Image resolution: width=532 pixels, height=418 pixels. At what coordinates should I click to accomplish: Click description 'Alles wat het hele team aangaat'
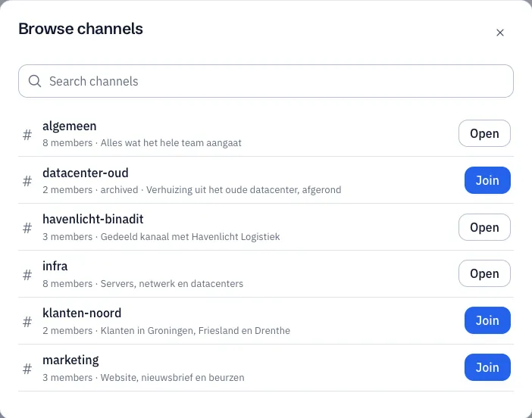tap(171, 142)
